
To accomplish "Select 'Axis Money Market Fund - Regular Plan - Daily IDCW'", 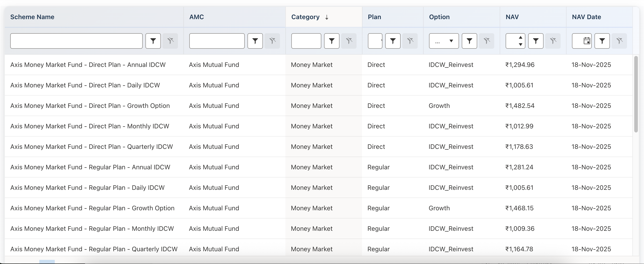I will tap(87, 188).
